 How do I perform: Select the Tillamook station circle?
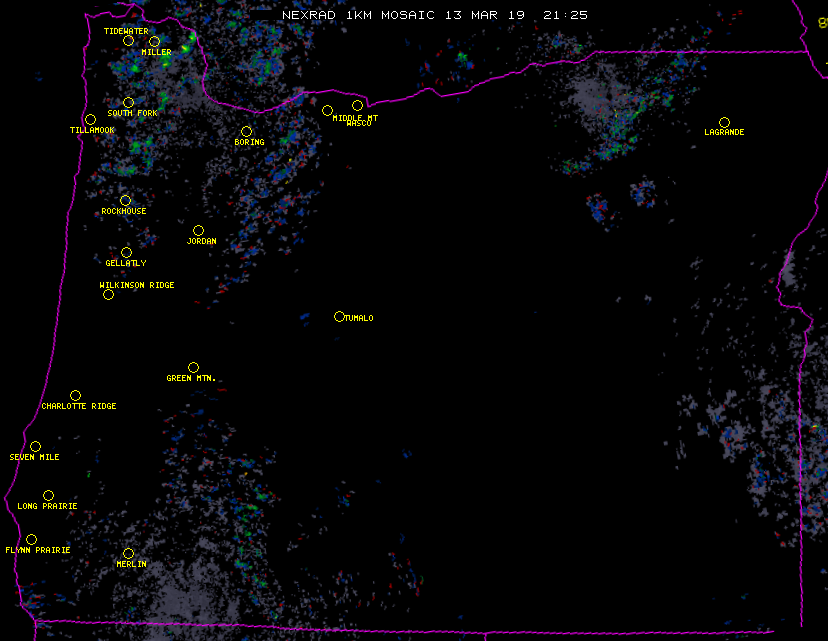tap(90, 120)
